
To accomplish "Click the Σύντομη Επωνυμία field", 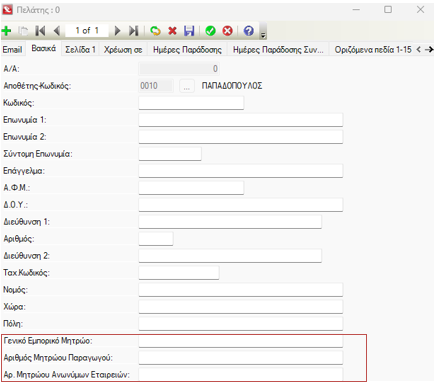I will 170,154.
